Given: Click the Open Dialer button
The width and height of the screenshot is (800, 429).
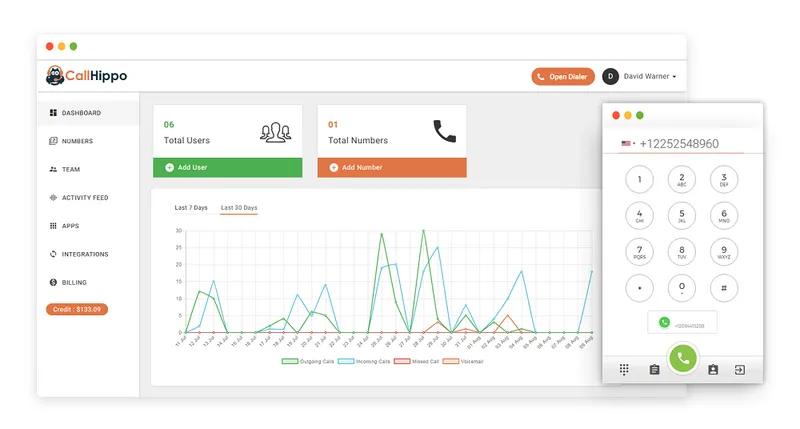Looking at the screenshot, I should [563, 77].
